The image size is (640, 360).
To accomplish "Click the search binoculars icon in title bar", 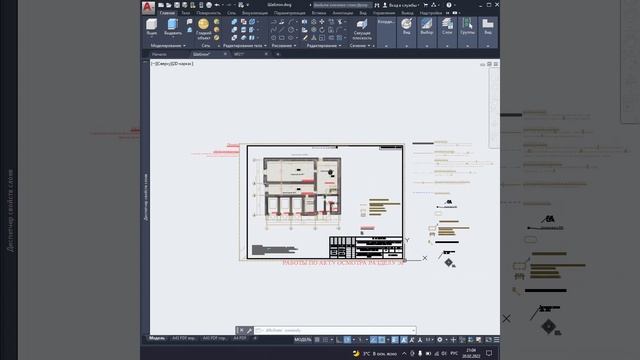I will pyautogui.click(x=377, y=5).
